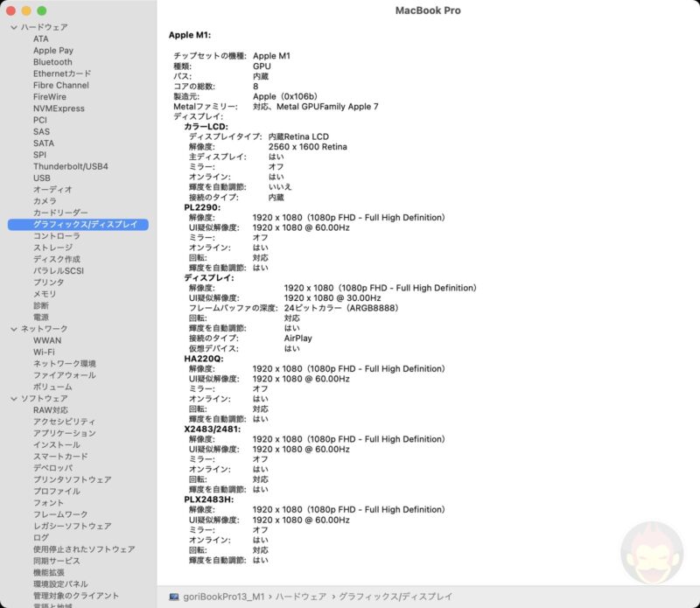Show the メモリ information

45,294
